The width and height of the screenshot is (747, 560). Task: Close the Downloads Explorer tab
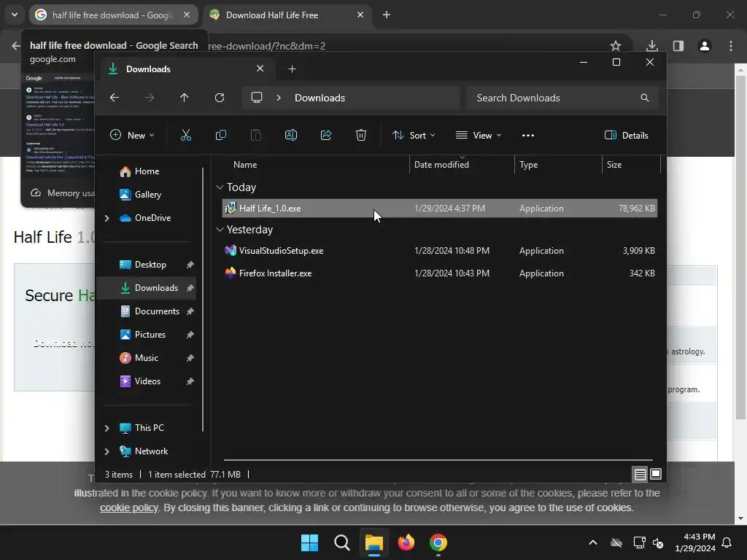(x=260, y=69)
